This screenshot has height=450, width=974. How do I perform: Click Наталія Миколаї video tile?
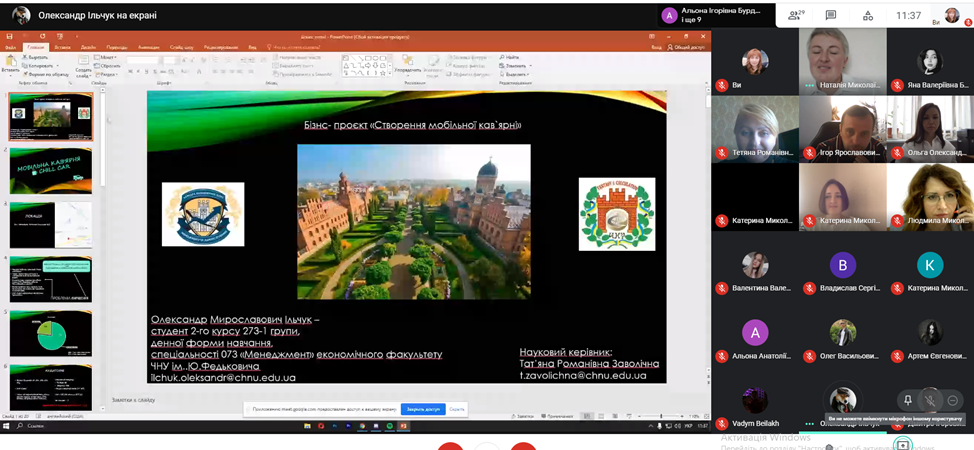point(842,62)
